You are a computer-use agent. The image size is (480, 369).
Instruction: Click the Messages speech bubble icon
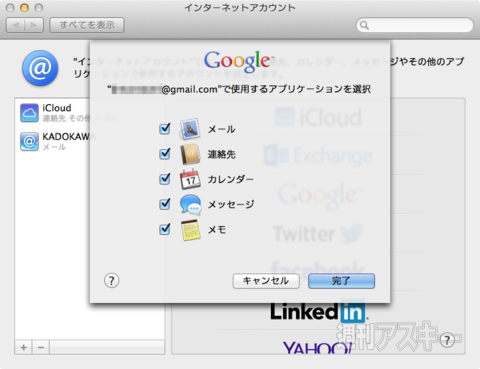coord(190,204)
